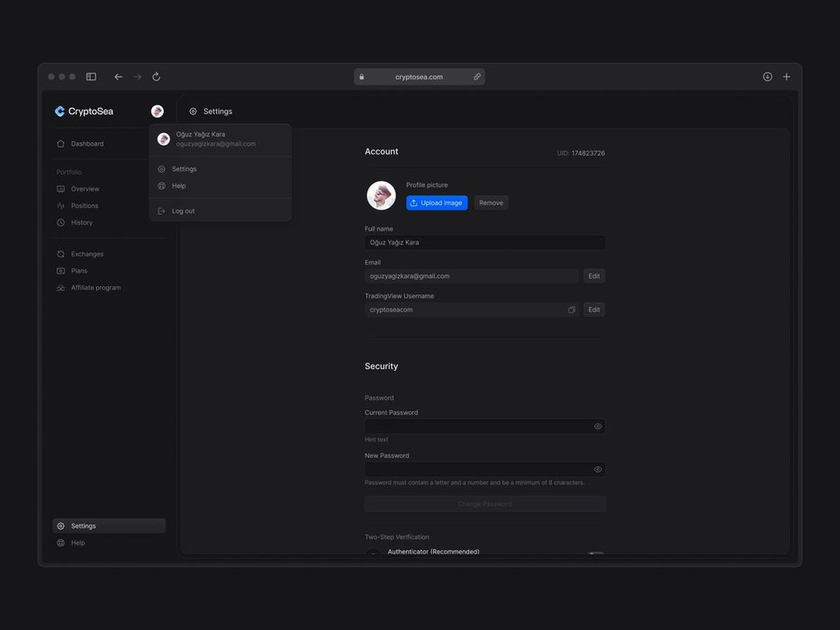This screenshot has height=630, width=840.
Task: Open Affiliate program in the sidebar
Action: (x=95, y=288)
